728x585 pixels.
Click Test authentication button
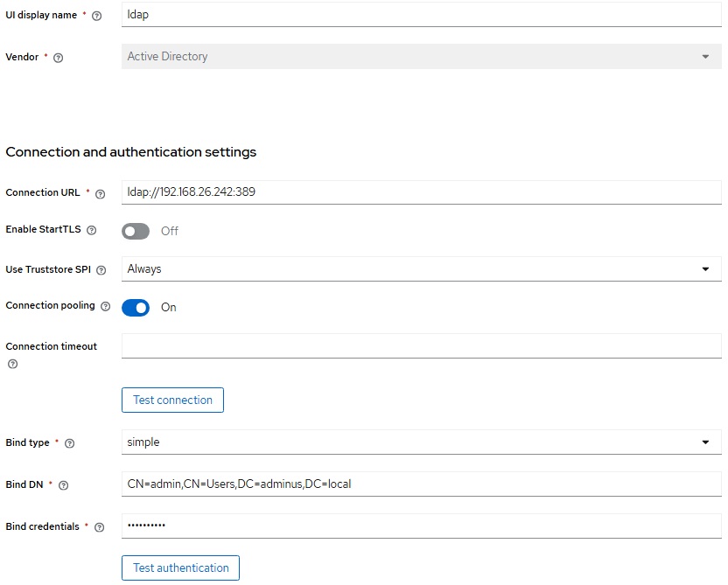coord(180,568)
